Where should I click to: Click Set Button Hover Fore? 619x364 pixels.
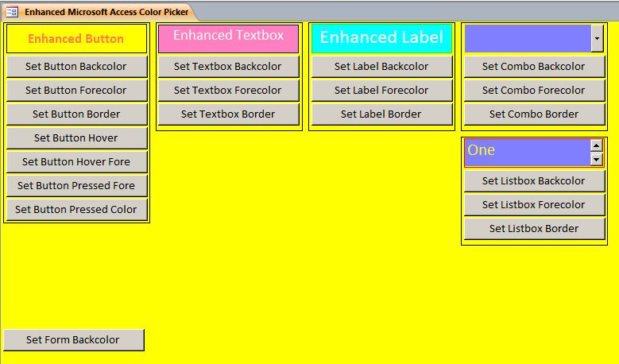(76, 162)
